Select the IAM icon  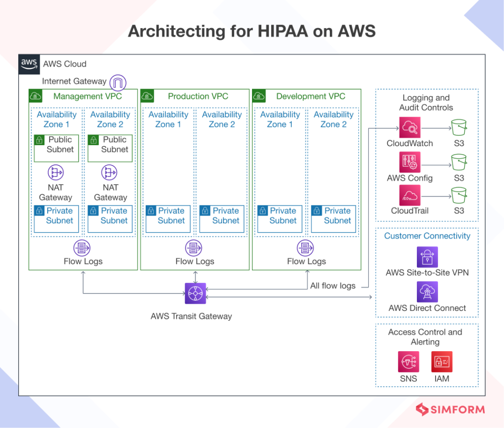point(441,361)
